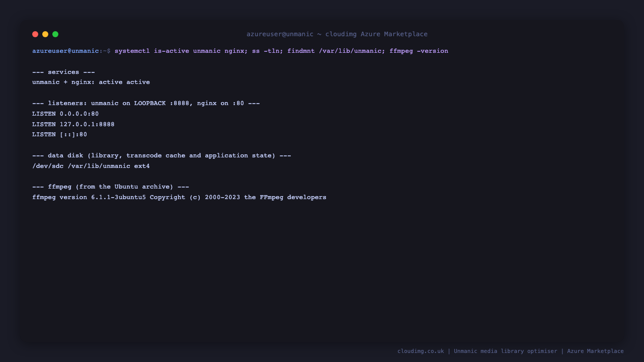Click the terminal title 'azureuser@unmanic ~ cloudimg Azure Marketplace'
The image size is (644, 362).
337,34
